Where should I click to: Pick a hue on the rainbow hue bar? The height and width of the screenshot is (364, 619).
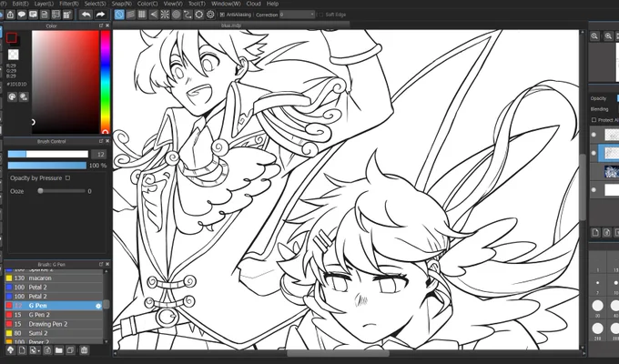[105, 82]
